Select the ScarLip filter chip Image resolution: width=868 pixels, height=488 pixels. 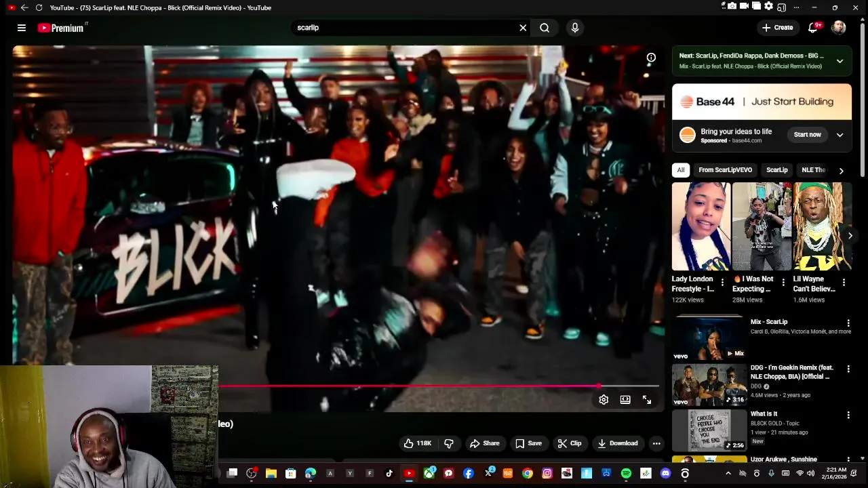[x=776, y=170]
